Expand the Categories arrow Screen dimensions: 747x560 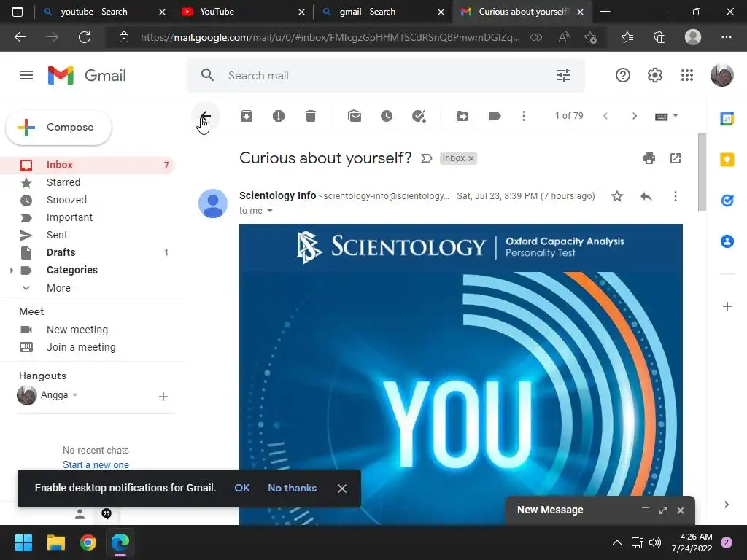coord(12,271)
